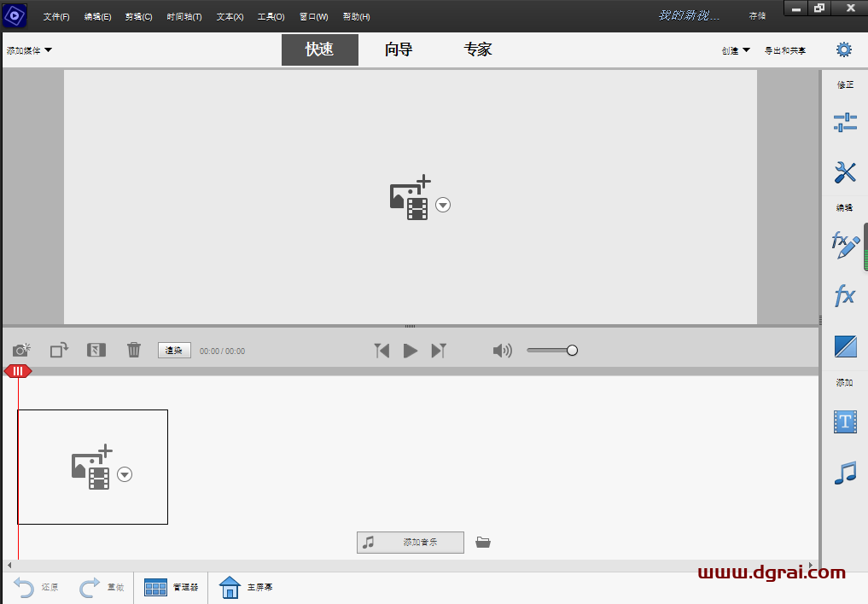Screen dimensions: 868x604
Task: Mute the audio with the speaker icon
Action: click(x=502, y=350)
